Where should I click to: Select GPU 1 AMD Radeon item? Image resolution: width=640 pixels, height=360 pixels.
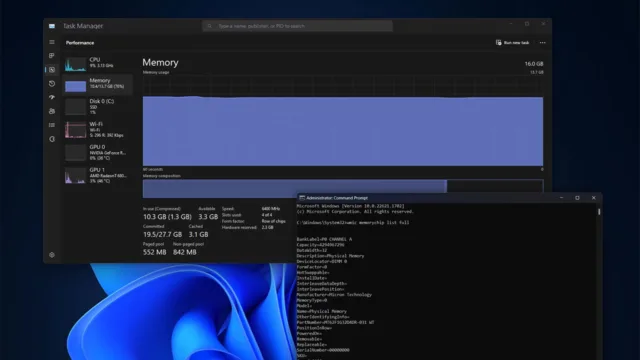(98, 175)
